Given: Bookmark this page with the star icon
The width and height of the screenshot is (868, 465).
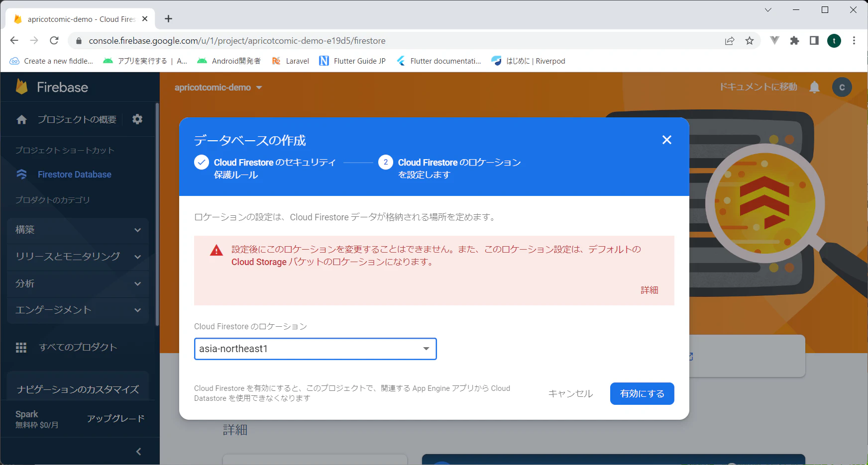Looking at the screenshot, I should 750,41.
